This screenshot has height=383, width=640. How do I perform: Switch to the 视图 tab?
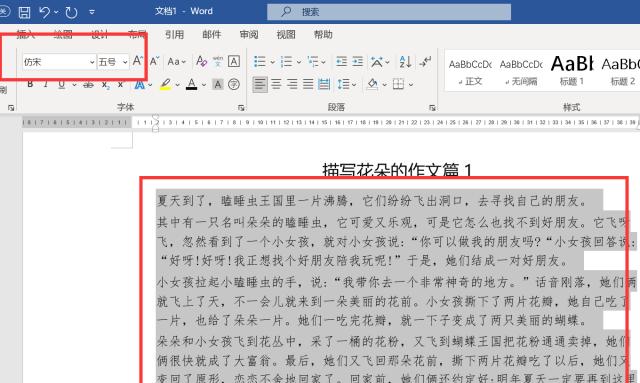click(x=286, y=35)
